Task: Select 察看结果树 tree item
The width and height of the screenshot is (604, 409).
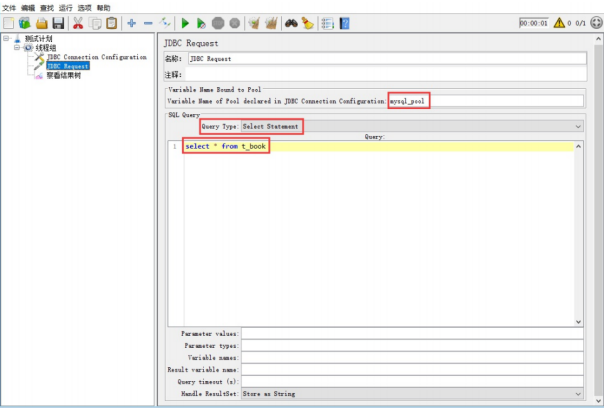Action: 64,75
